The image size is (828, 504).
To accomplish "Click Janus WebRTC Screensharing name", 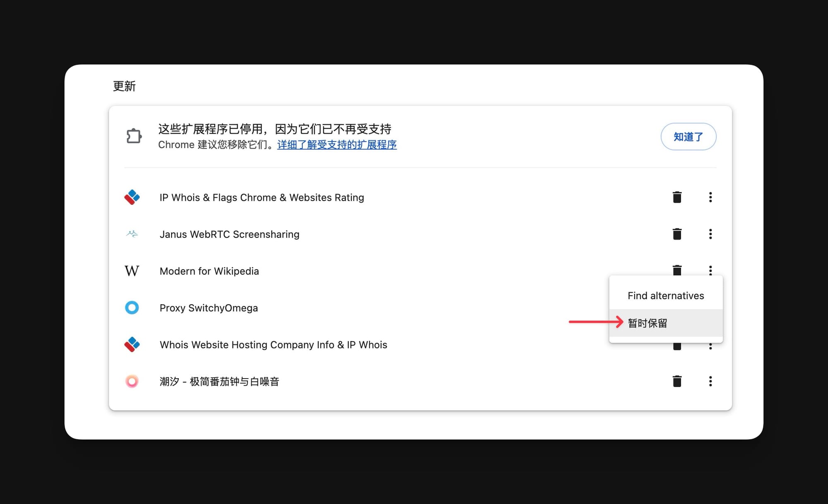I will [x=229, y=234].
